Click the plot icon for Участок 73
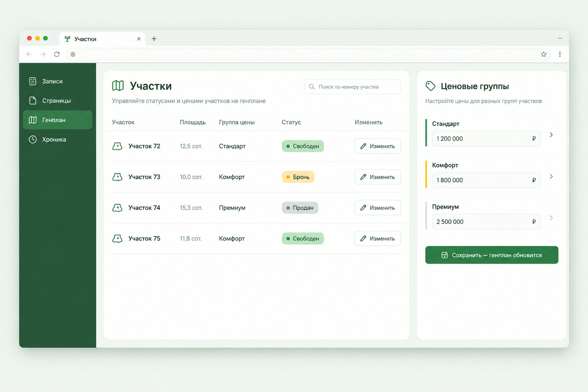Viewport: 588px width, 392px height. (117, 177)
